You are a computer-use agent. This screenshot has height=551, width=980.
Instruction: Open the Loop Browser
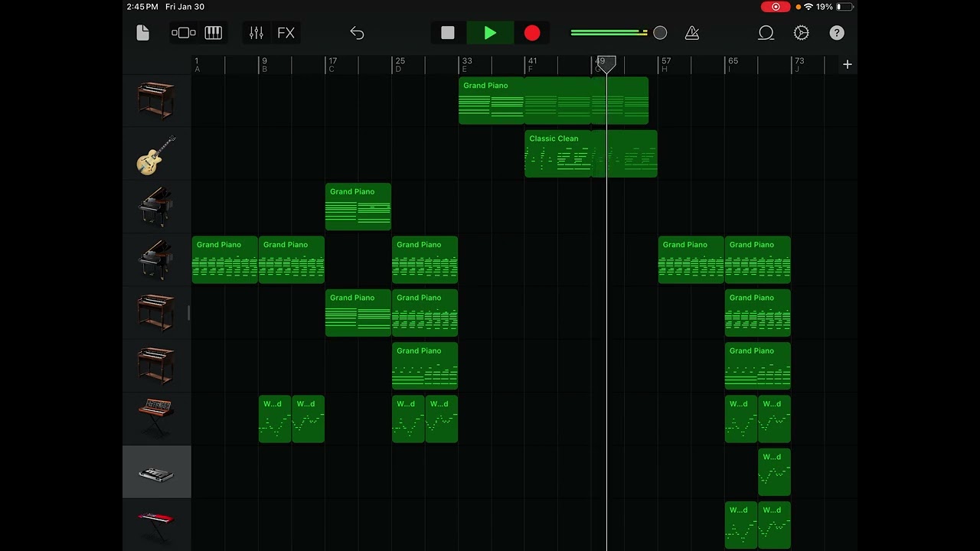(766, 33)
